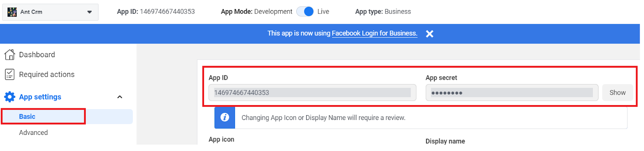The image size is (644, 151).
Task: Go to Dashboard in the sidebar
Action: 37,54
